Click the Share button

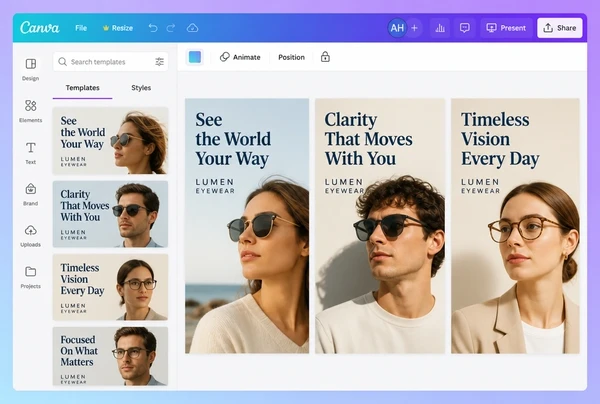pyautogui.click(x=559, y=28)
